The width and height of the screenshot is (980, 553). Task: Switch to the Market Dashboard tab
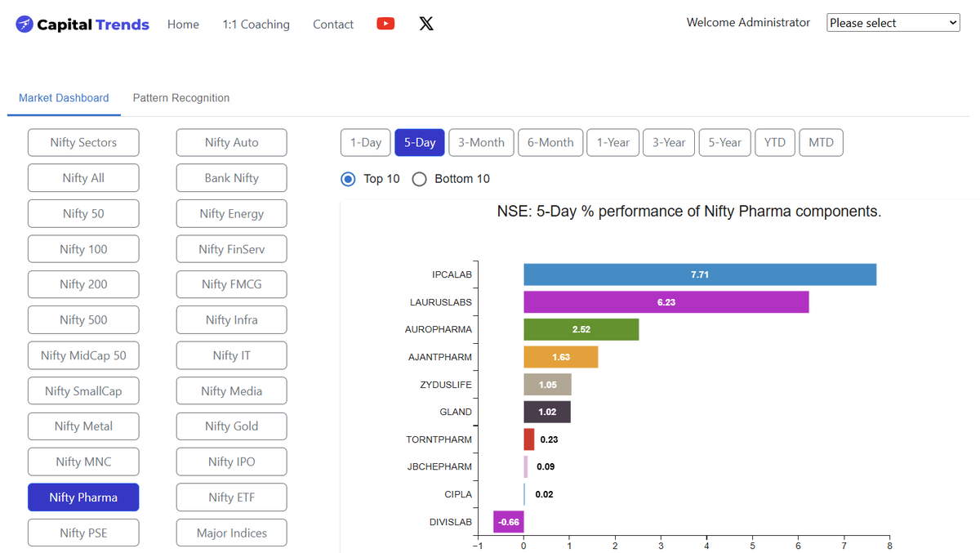coord(64,98)
